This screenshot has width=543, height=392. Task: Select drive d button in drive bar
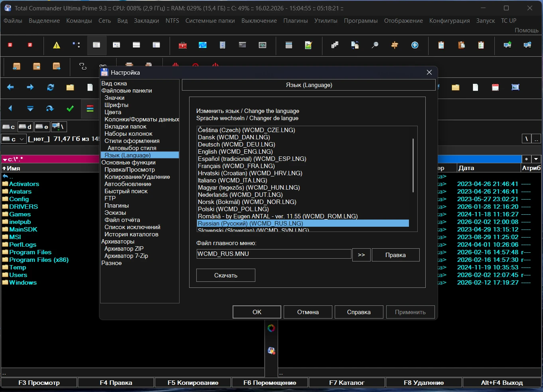pyautogui.click(x=26, y=127)
